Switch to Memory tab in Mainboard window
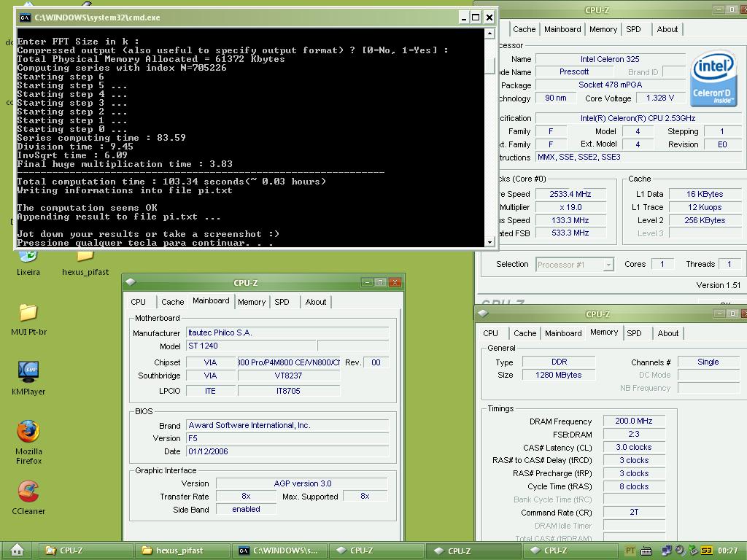 pyautogui.click(x=252, y=302)
